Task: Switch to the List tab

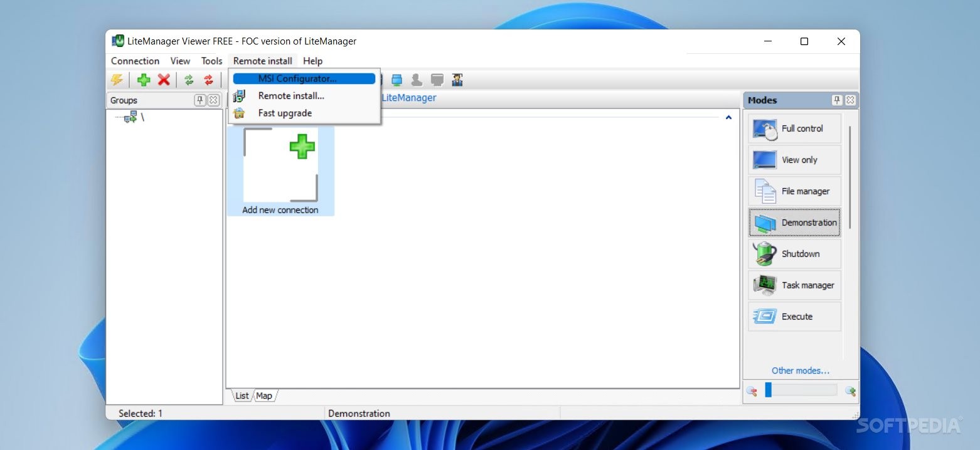Action: click(242, 395)
